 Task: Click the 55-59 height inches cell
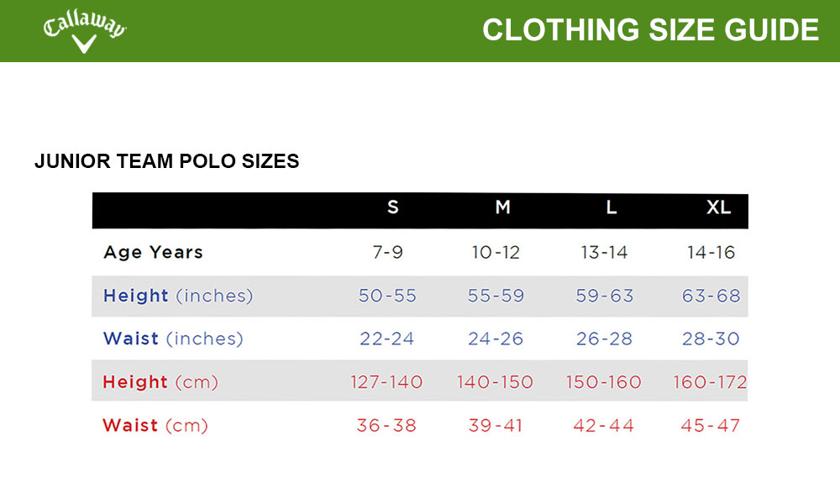pyautogui.click(x=496, y=296)
